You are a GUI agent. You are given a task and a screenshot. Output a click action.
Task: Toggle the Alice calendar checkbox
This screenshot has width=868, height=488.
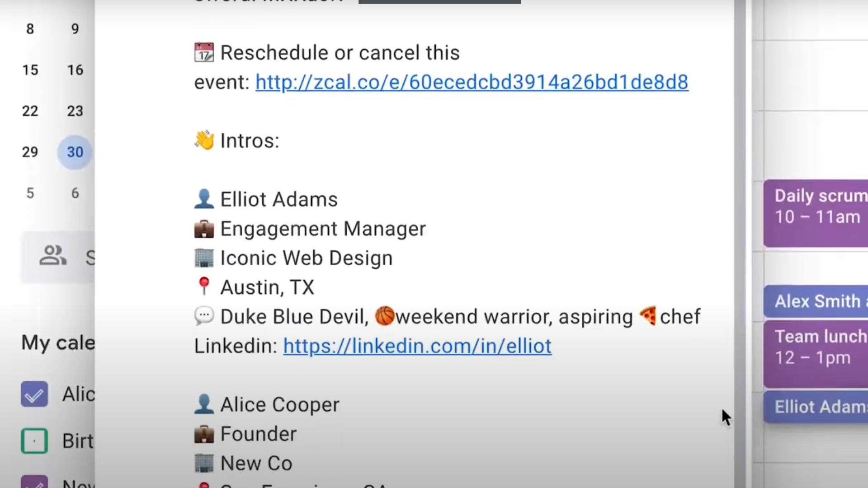tap(34, 394)
